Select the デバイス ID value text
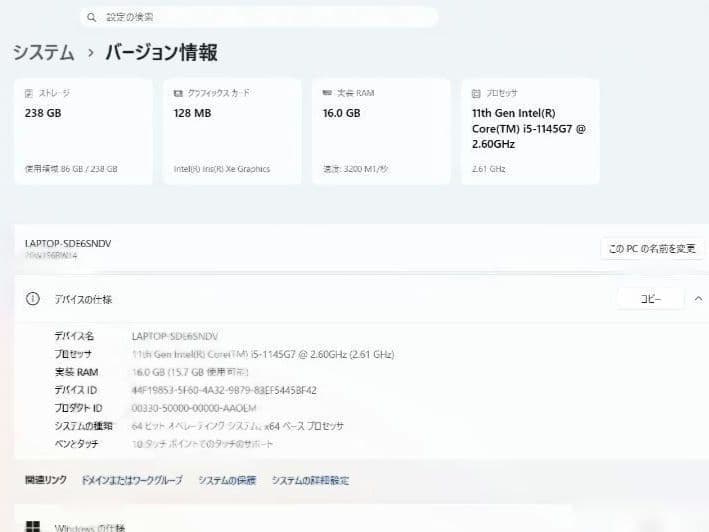 click(x=224, y=390)
